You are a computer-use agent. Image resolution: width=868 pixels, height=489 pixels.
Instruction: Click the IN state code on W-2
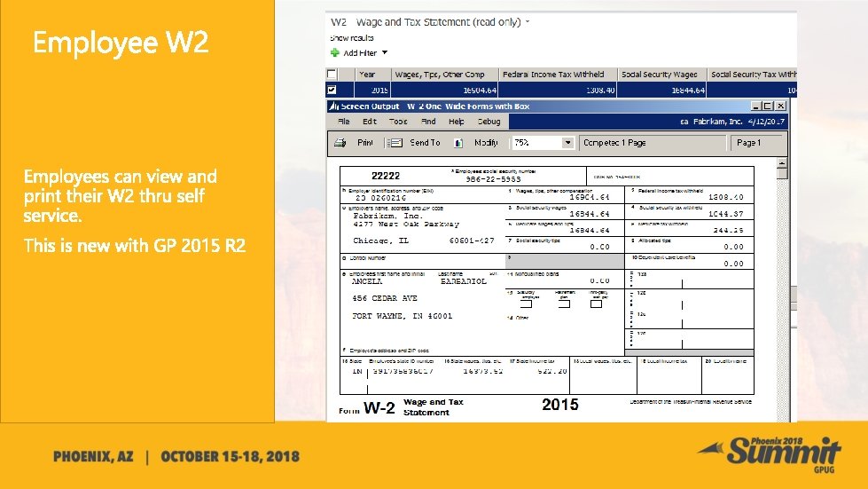[357, 371]
